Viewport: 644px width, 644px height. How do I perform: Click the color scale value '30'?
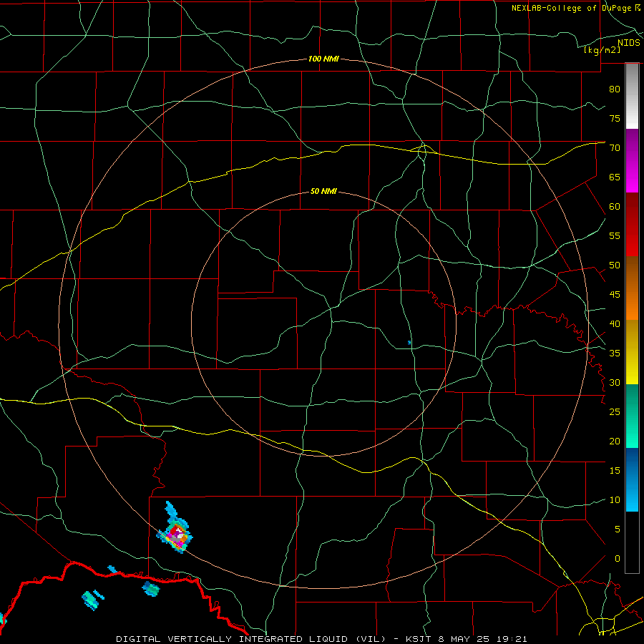click(x=615, y=383)
